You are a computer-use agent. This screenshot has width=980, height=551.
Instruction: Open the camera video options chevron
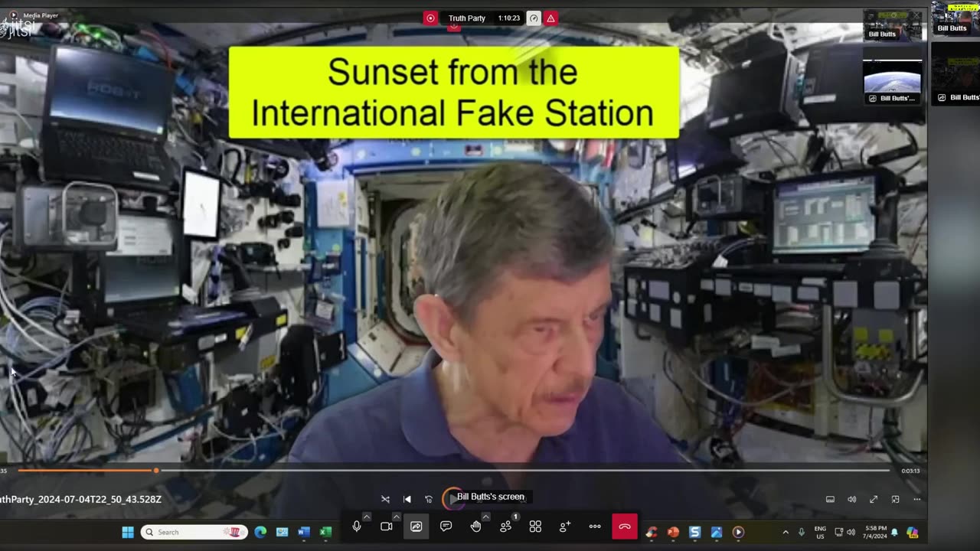tap(397, 517)
